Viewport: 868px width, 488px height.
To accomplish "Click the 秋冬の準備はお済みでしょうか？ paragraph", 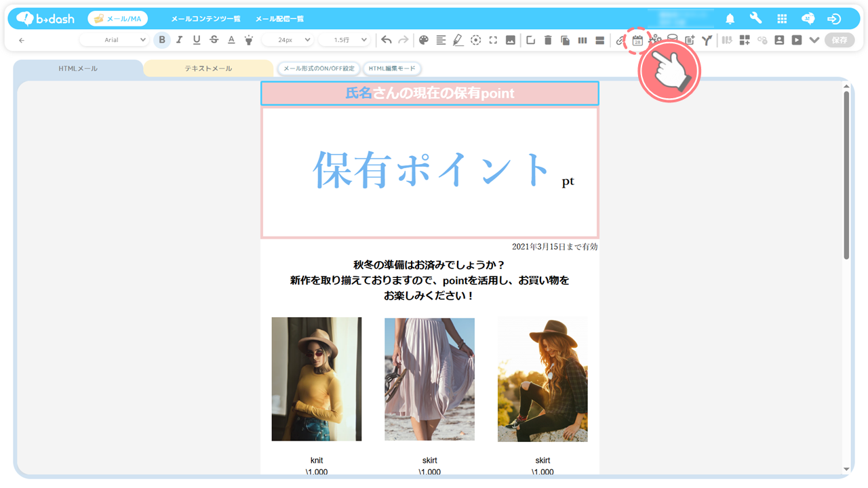I will coord(430,264).
